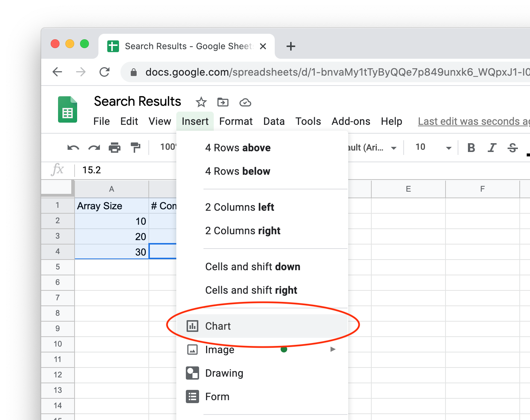Click the browser address bar URL
The image size is (530, 420).
pos(337,72)
